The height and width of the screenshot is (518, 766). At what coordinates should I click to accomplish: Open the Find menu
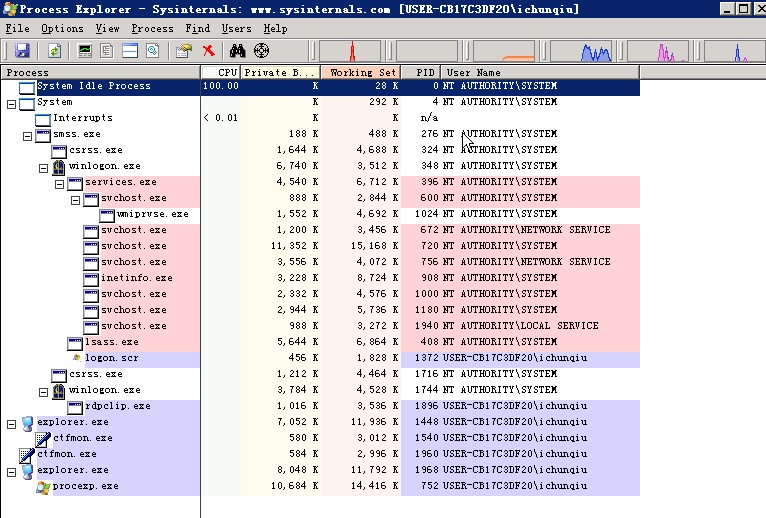point(197,28)
